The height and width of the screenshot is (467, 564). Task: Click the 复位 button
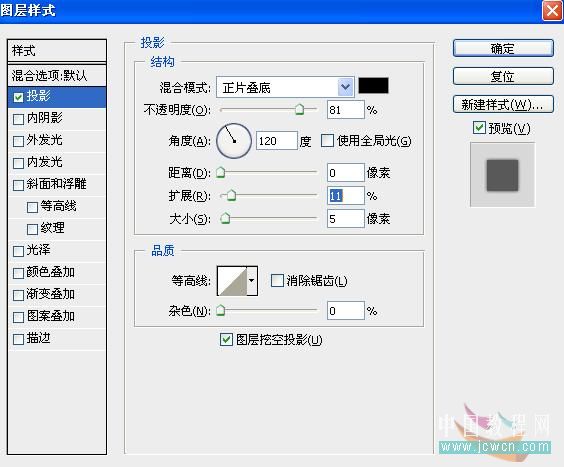pos(503,76)
